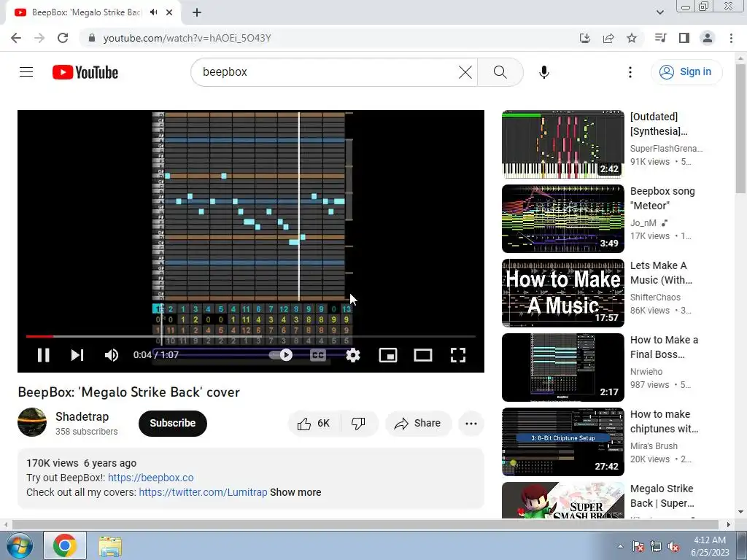Click Chrome icon in taskbar

pyautogui.click(x=65, y=545)
